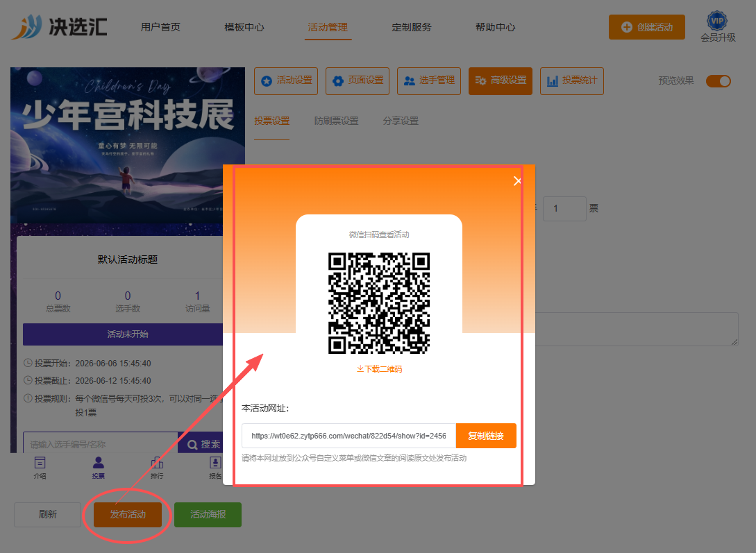Screen dimensions: 756x553
Task: Click the 访问量 counter
Action: tap(197, 302)
